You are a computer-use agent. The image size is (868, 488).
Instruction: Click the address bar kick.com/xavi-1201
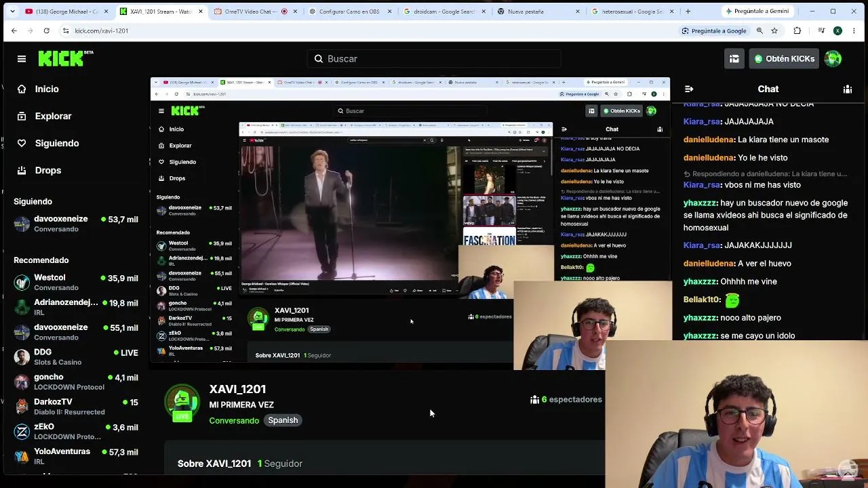[101, 30]
